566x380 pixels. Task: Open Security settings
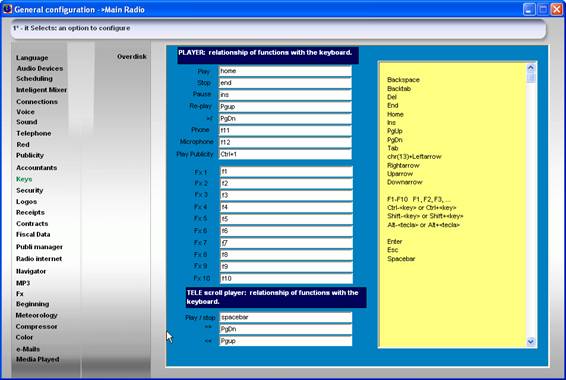pyautogui.click(x=30, y=190)
